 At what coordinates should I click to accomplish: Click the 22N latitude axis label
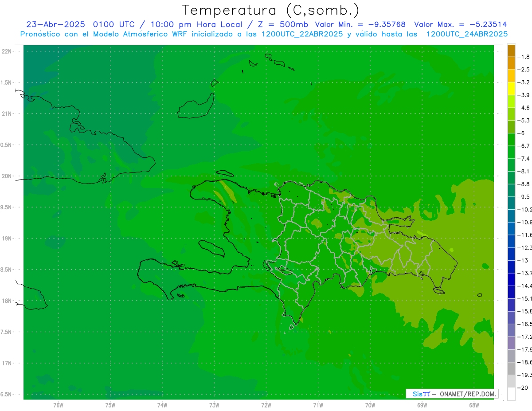[x=7, y=51]
